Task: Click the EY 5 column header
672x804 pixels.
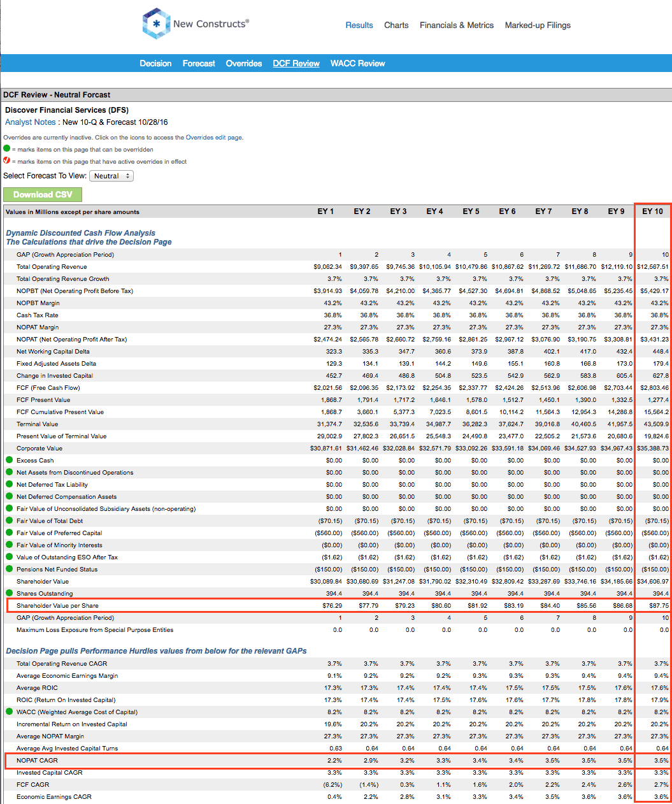Action: click(x=471, y=212)
